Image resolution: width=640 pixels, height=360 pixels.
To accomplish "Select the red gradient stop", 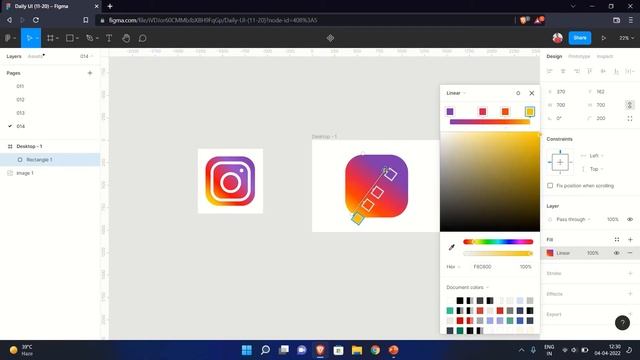I will click(x=482, y=111).
